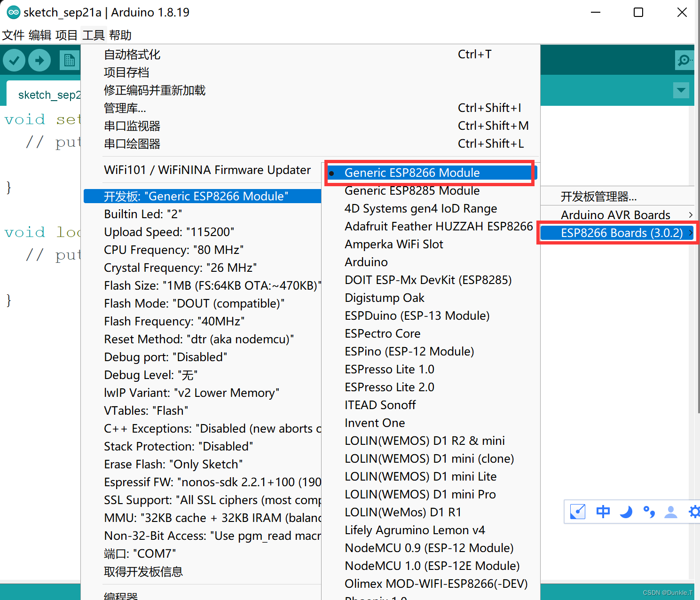
Task: Click the Verify checkmark button
Action: click(x=14, y=60)
